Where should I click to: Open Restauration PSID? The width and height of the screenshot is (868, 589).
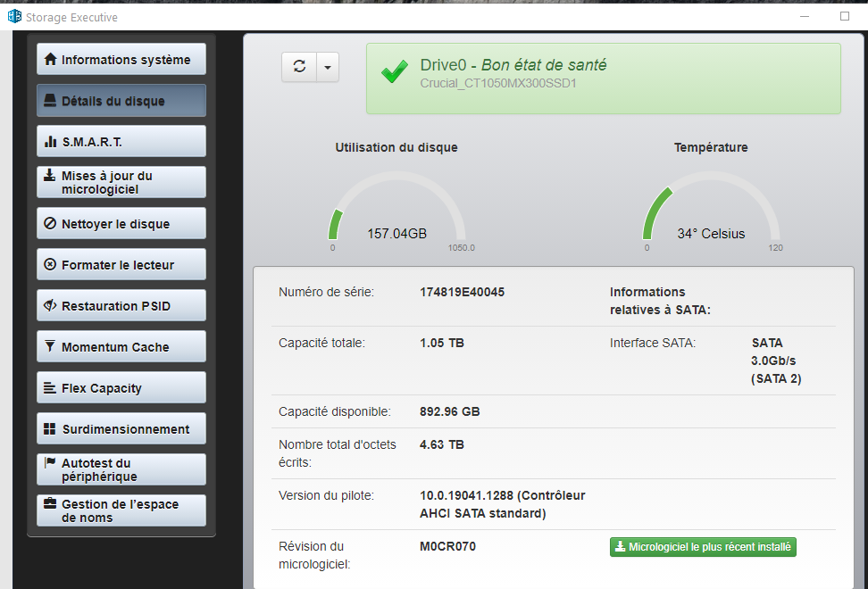coord(121,305)
